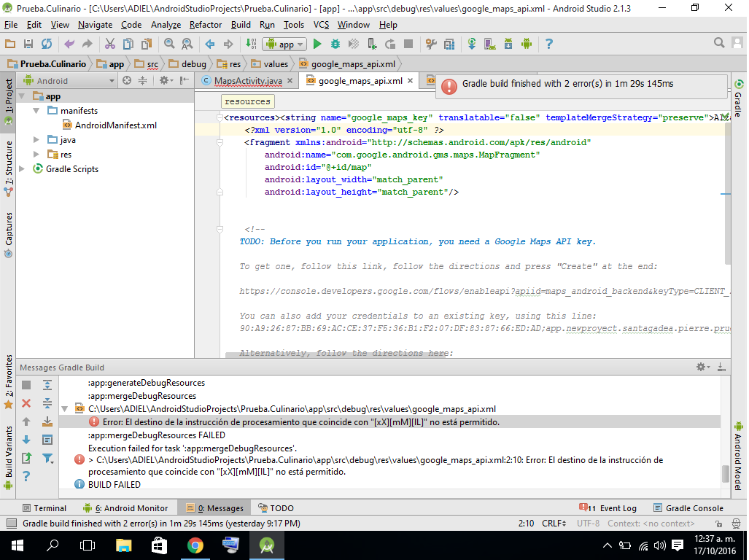Close the google_maps_api.xml tab
749x560 pixels.
pos(410,81)
